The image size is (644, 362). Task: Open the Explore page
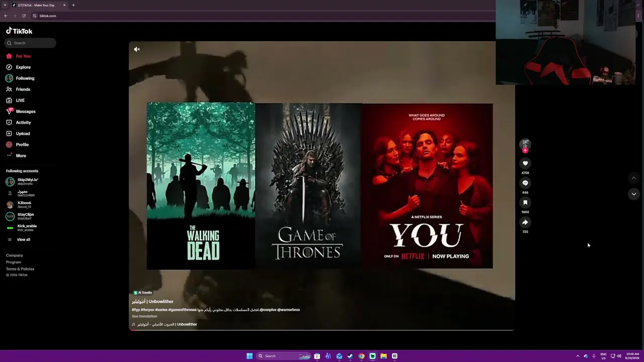19,67
